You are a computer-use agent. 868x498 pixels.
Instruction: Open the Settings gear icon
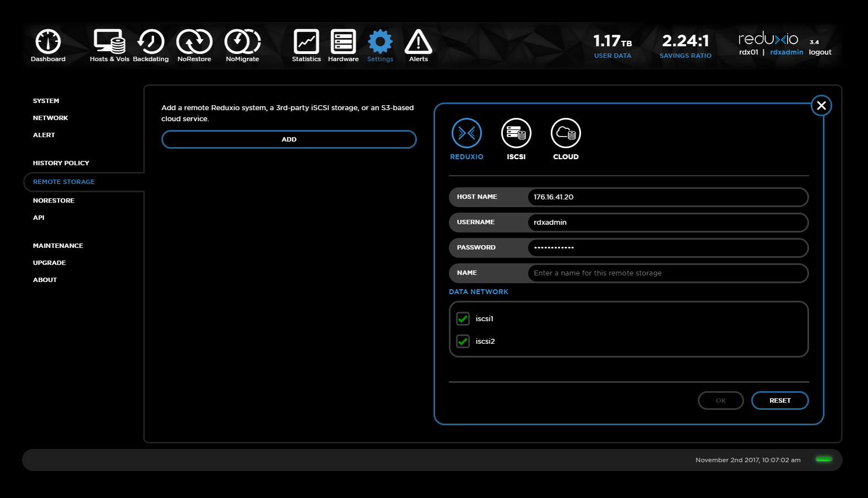(380, 42)
